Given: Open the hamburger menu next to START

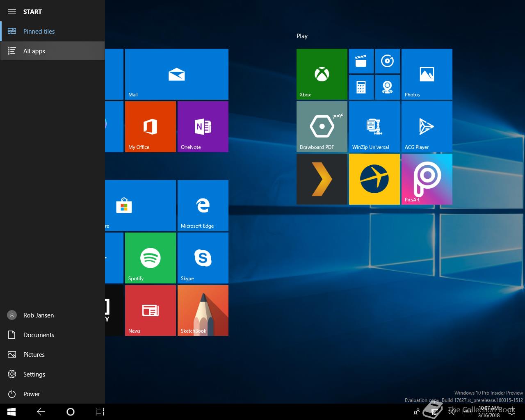Looking at the screenshot, I should click(x=12, y=11).
